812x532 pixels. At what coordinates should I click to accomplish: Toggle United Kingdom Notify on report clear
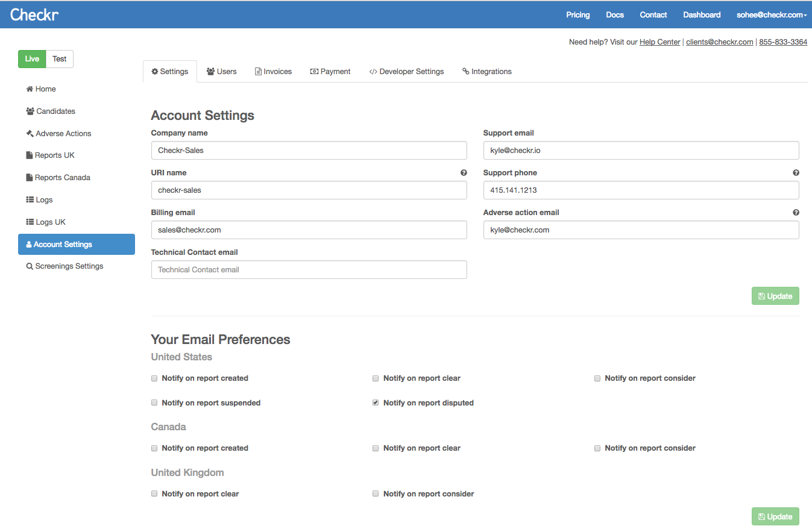click(x=154, y=493)
